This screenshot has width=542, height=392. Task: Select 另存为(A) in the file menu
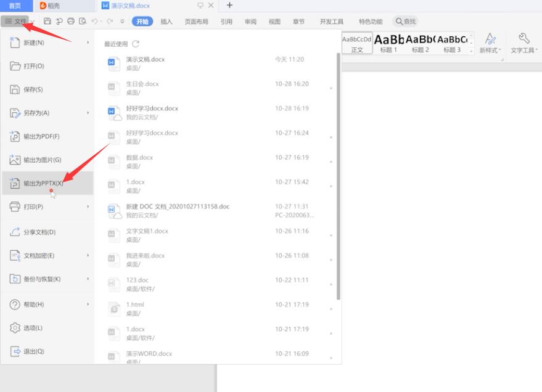(47, 113)
